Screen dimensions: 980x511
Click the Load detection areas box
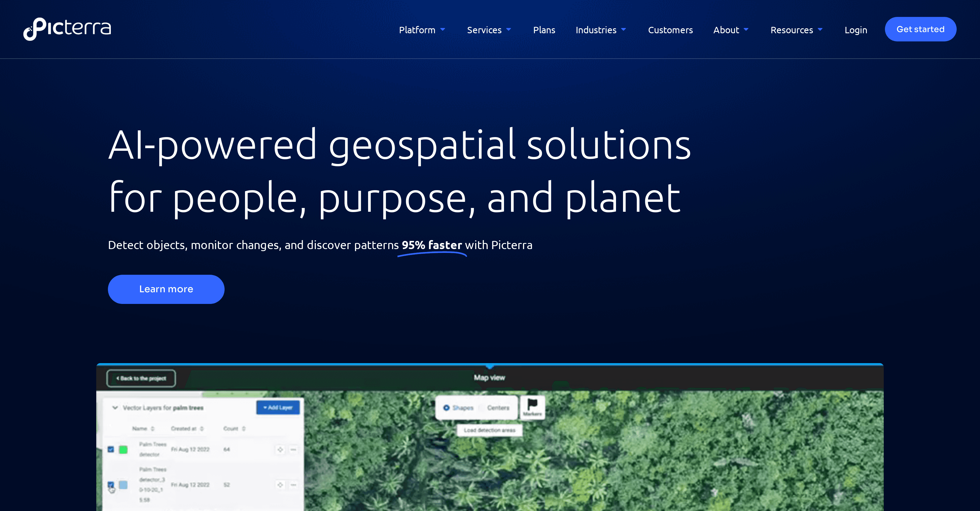[489, 430]
